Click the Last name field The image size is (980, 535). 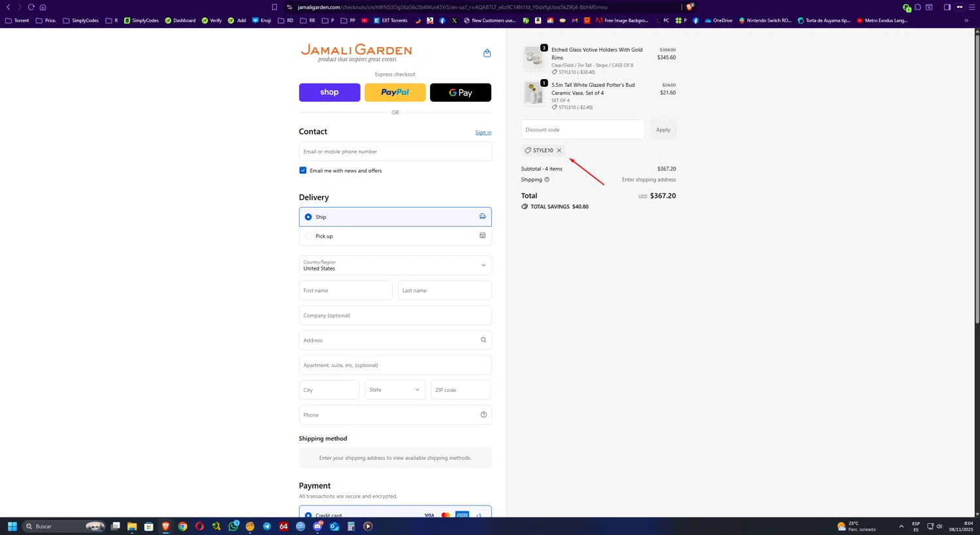pos(445,290)
